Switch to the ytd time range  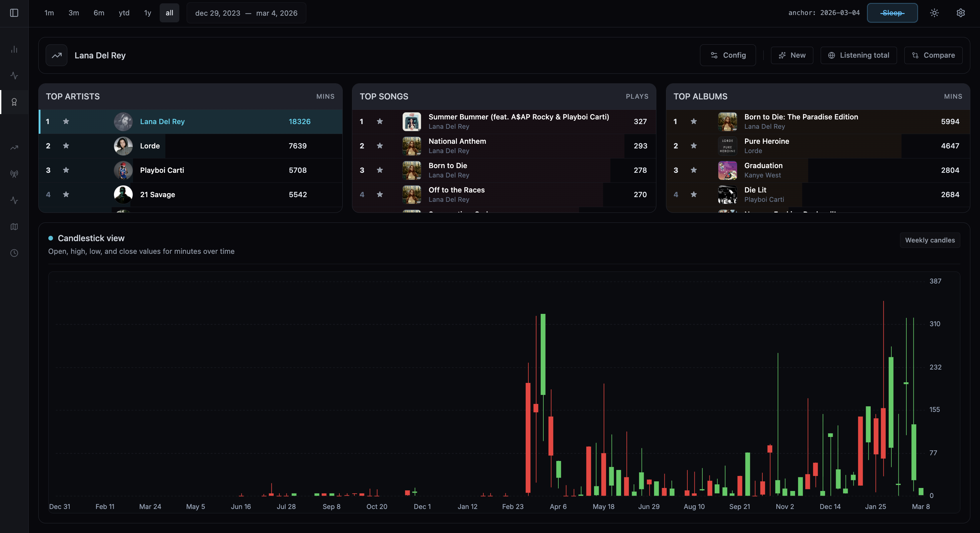(124, 13)
